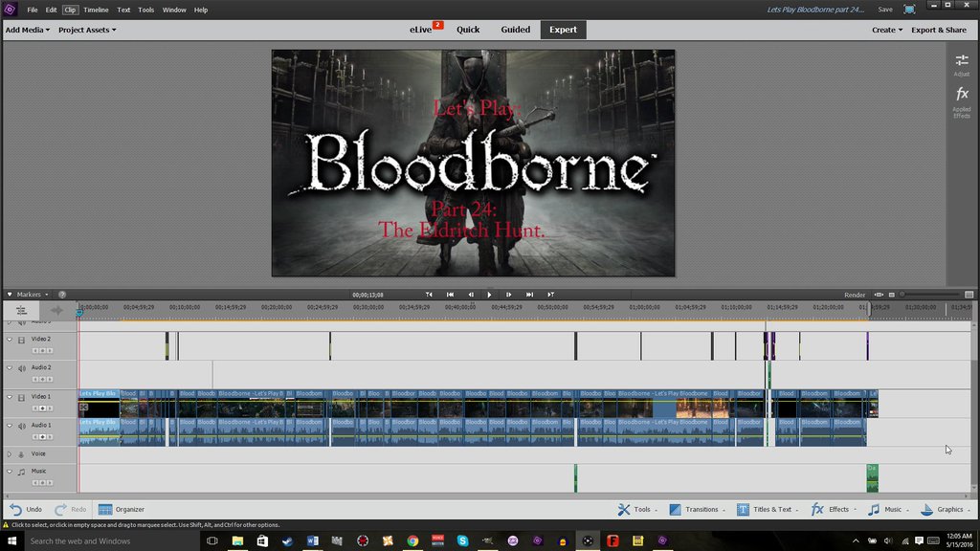The image size is (980, 551).
Task: Mute the Audio 1 track speaker icon
Action: pos(21,426)
